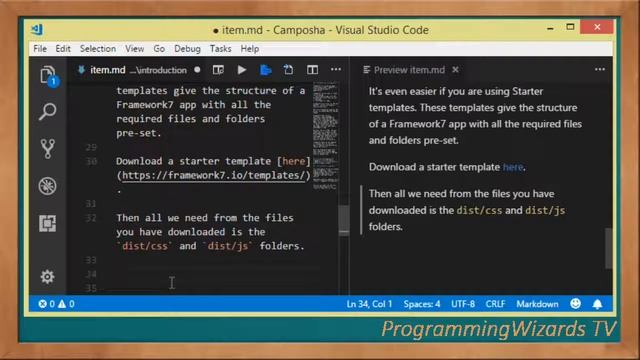Open the Go menu

[x=159, y=49]
